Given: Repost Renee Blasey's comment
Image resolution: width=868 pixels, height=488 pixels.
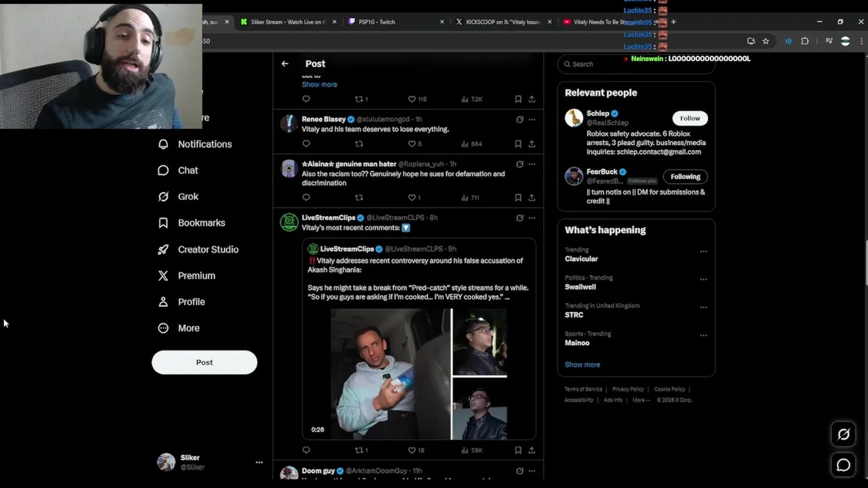Looking at the screenshot, I should (359, 144).
